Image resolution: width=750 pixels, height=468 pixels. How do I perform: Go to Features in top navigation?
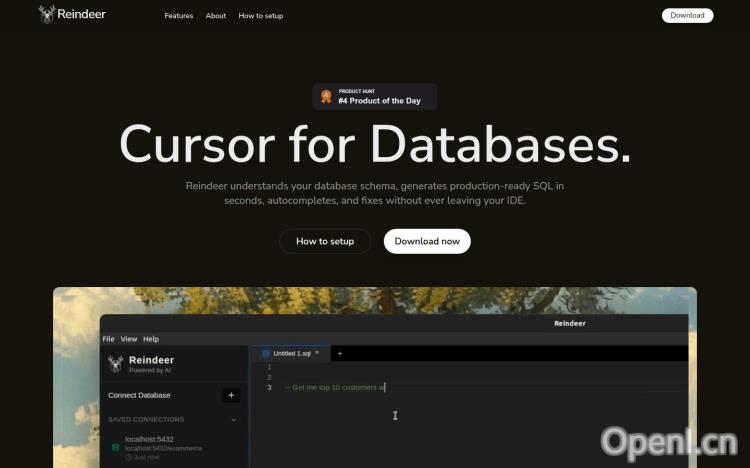[179, 16]
